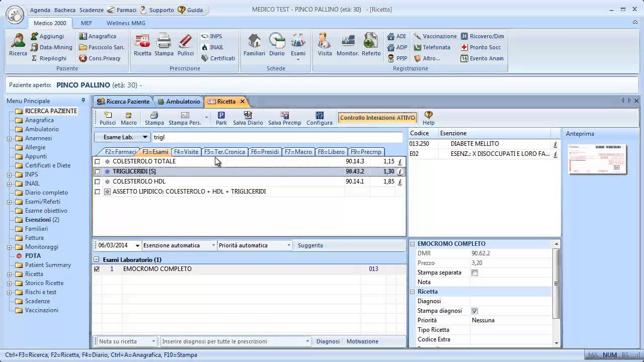This screenshot has height=362, width=644.
Task: Open Help in the Ricetta toolbar
Action: (429, 119)
